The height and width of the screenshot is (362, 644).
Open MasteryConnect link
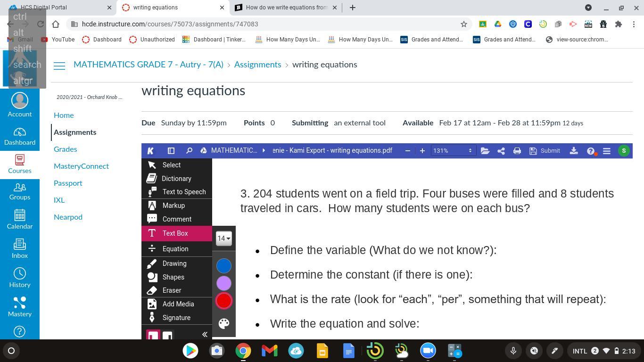coord(81,166)
